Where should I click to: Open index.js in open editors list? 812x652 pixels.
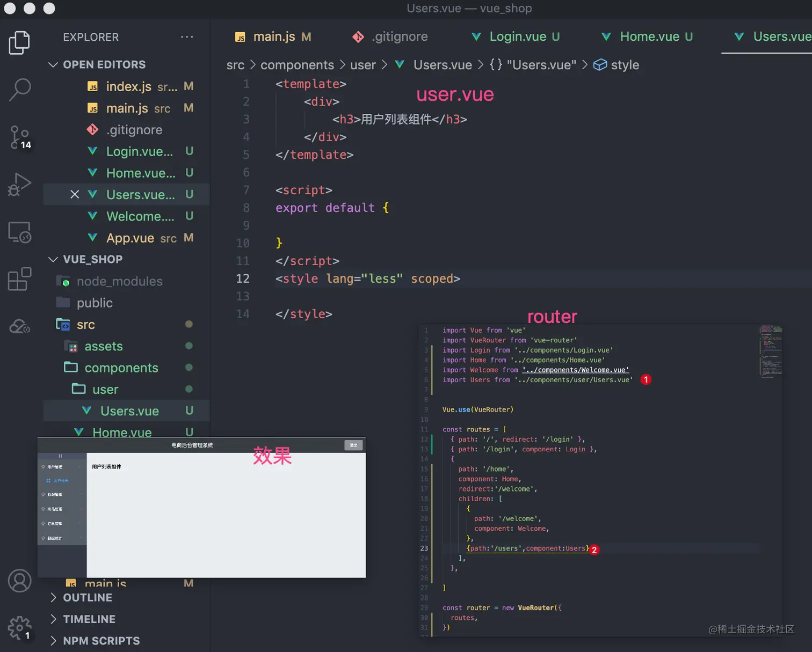point(126,86)
